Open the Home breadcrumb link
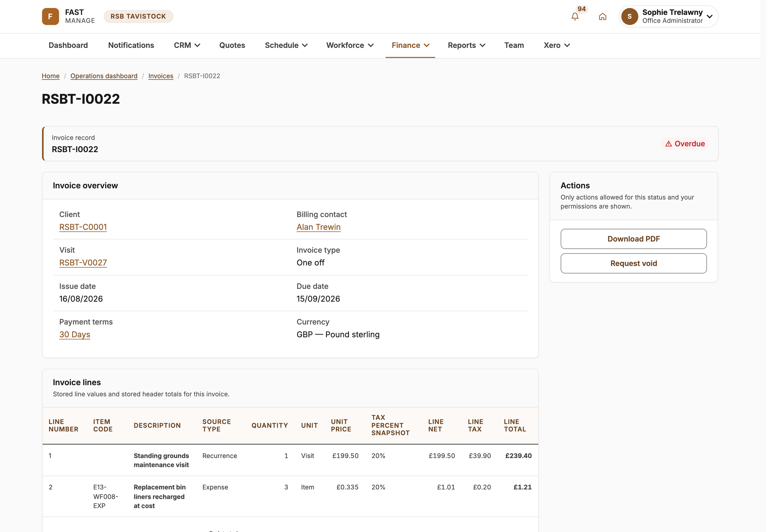766x532 pixels. click(51, 76)
